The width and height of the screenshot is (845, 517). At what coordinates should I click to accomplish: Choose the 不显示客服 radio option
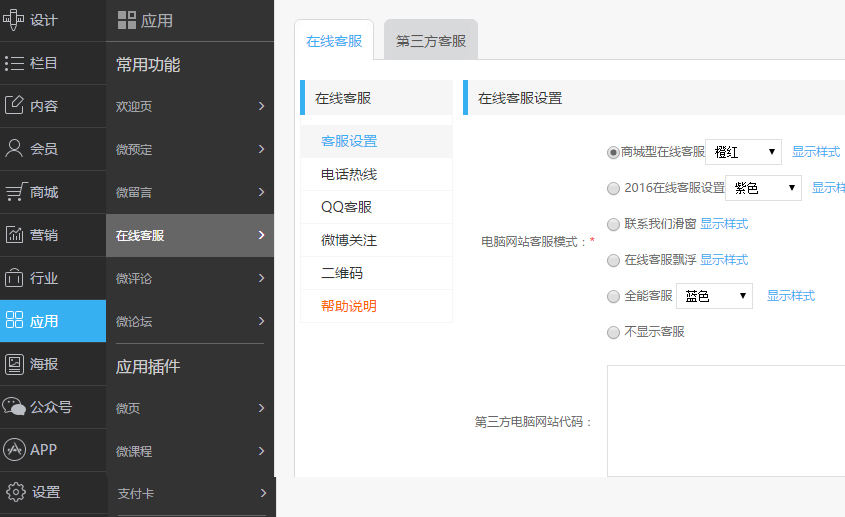point(613,332)
